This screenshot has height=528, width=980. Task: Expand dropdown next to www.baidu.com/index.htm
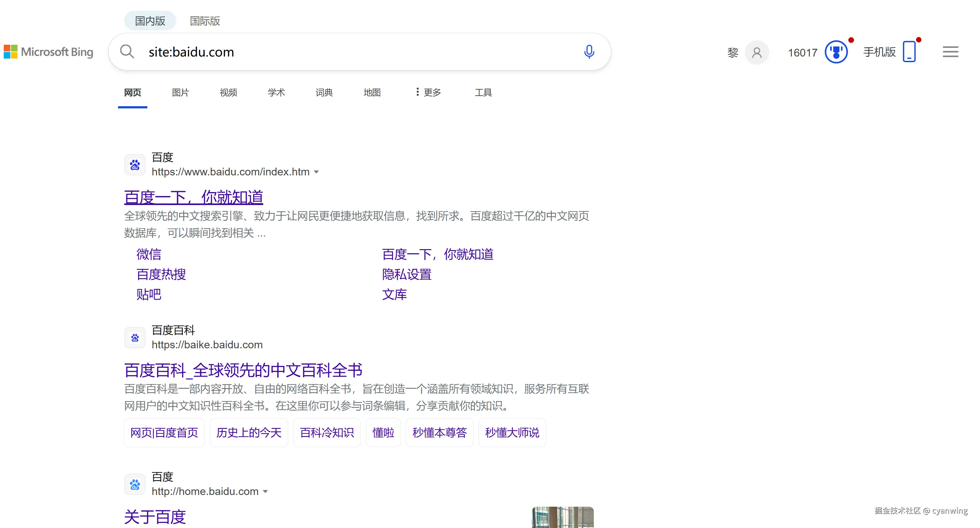point(316,172)
